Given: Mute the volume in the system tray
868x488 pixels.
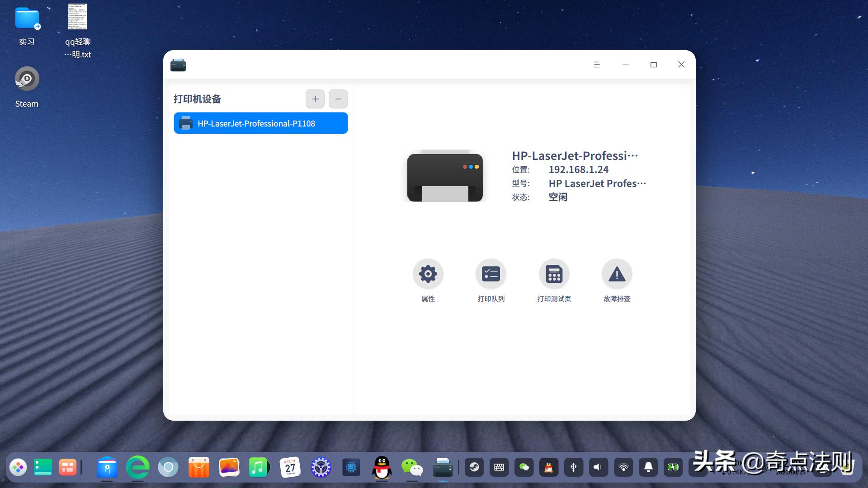Looking at the screenshot, I should (598, 468).
